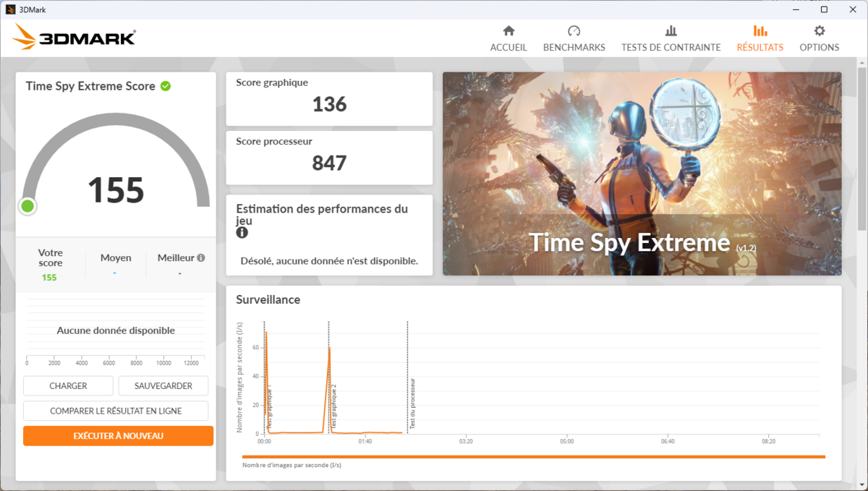
Task: Close the 3DMark window
Action: coord(854,9)
